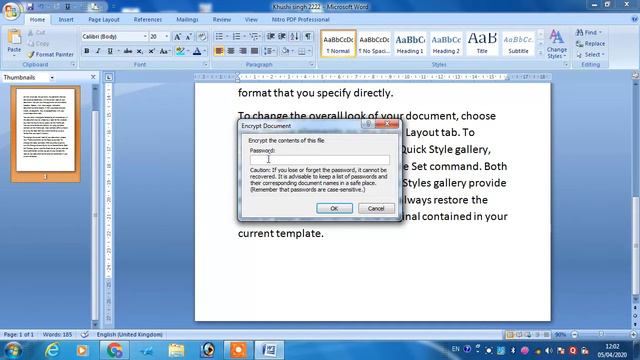The width and height of the screenshot is (640, 360).
Task: Open the Paragraph dialog launcher
Action: coord(311,65)
